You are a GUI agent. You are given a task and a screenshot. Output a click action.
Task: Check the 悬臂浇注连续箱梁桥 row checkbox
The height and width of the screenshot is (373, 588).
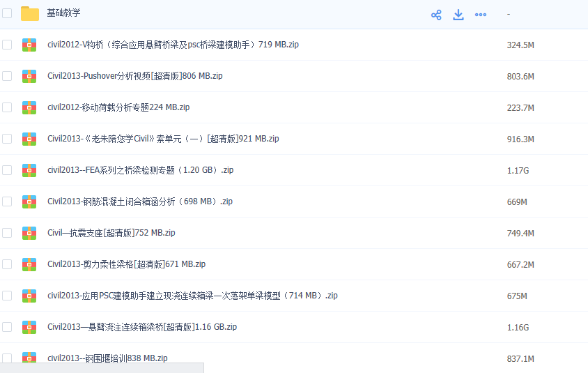coord(7,327)
